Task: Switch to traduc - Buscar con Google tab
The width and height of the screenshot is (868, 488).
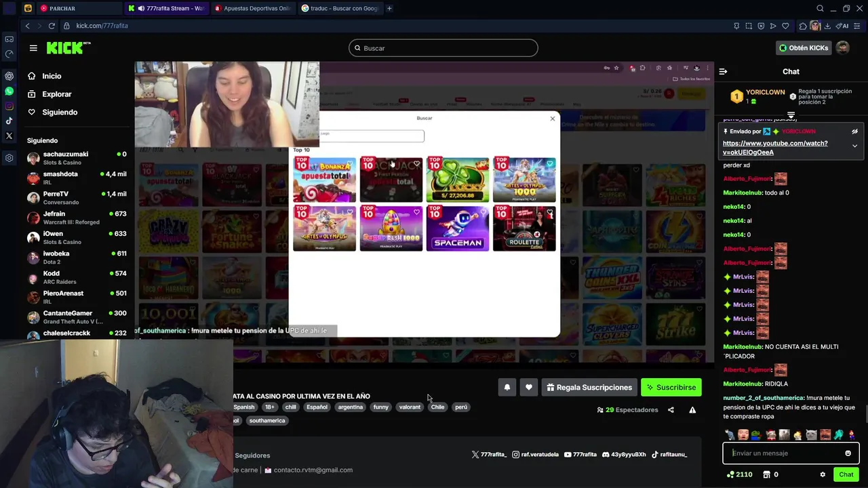Action: 341,8
